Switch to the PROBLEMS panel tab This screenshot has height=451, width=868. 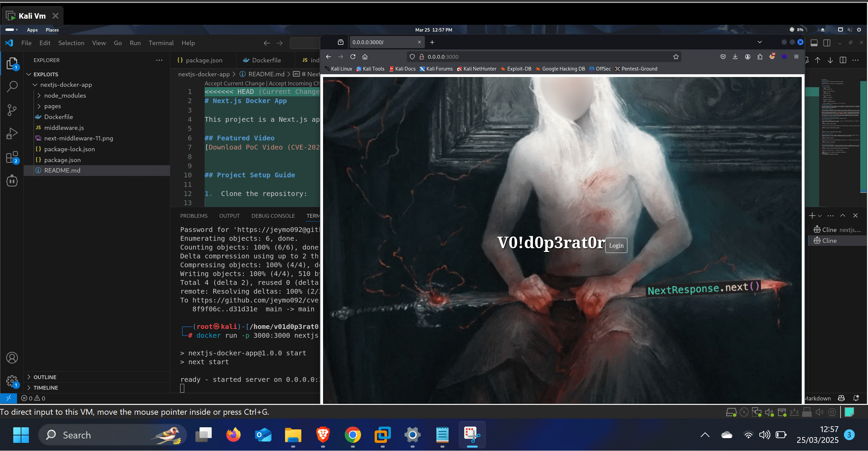pos(194,216)
